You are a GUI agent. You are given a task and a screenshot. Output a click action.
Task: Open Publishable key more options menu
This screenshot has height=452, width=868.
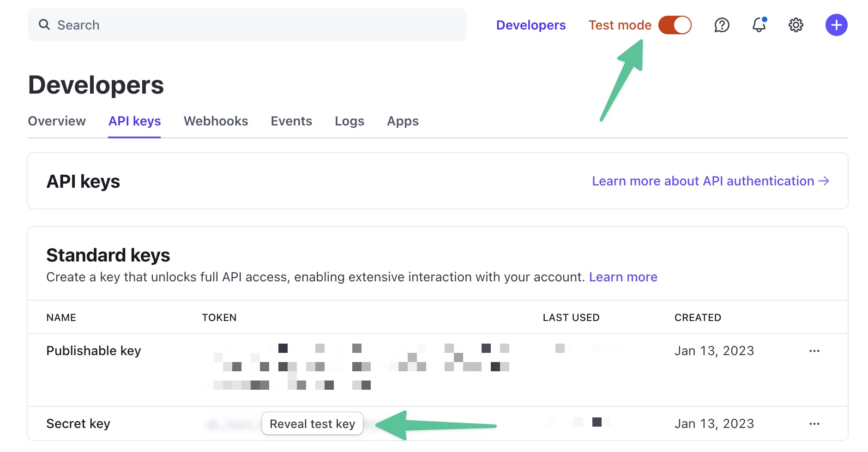coord(814,351)
